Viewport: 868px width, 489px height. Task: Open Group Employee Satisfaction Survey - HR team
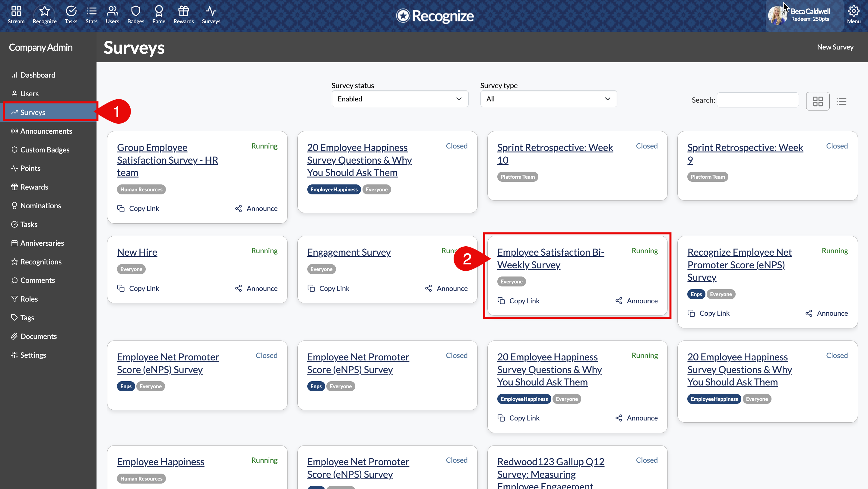(167, 160)
